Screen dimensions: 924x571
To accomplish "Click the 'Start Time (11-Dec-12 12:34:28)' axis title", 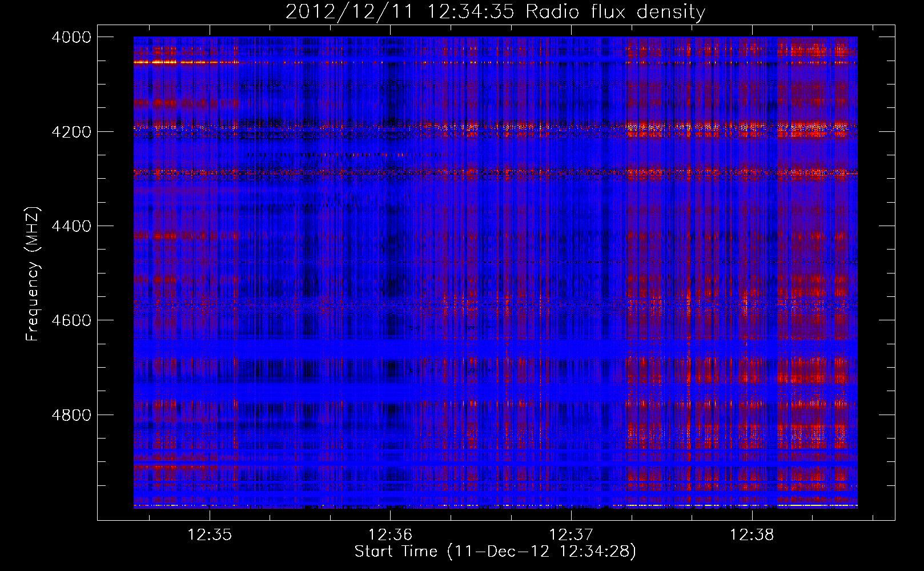I will coord(495,552).
